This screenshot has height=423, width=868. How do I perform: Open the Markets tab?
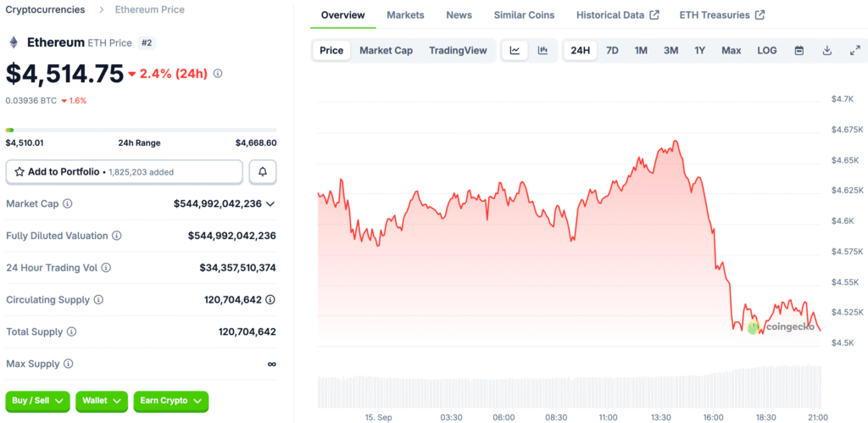405,15
